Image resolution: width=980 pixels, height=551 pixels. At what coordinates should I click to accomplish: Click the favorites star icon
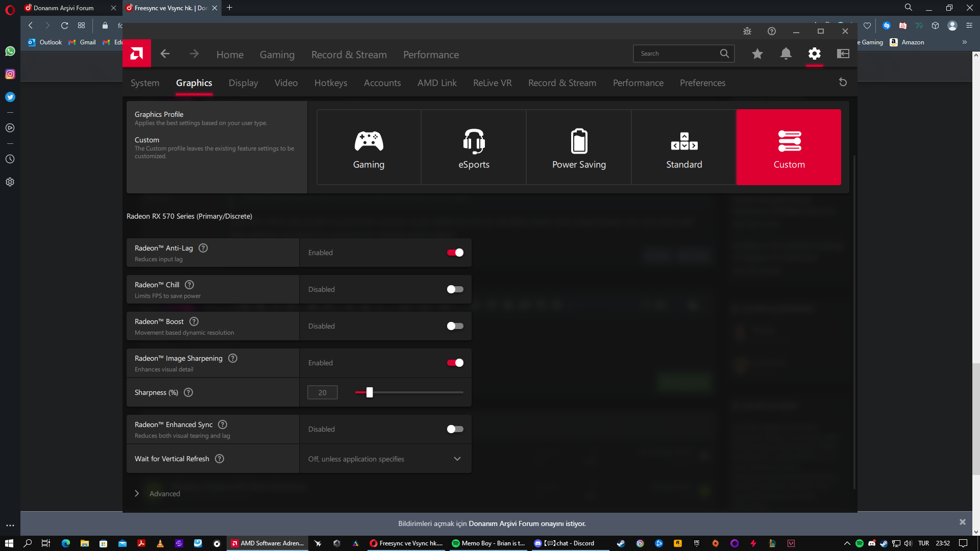757,54
